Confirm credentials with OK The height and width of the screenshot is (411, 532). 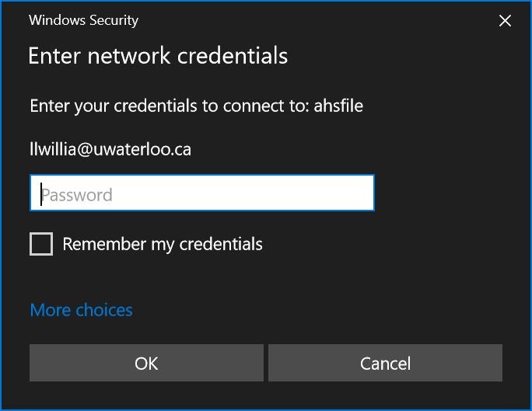(x=146, y=363)
